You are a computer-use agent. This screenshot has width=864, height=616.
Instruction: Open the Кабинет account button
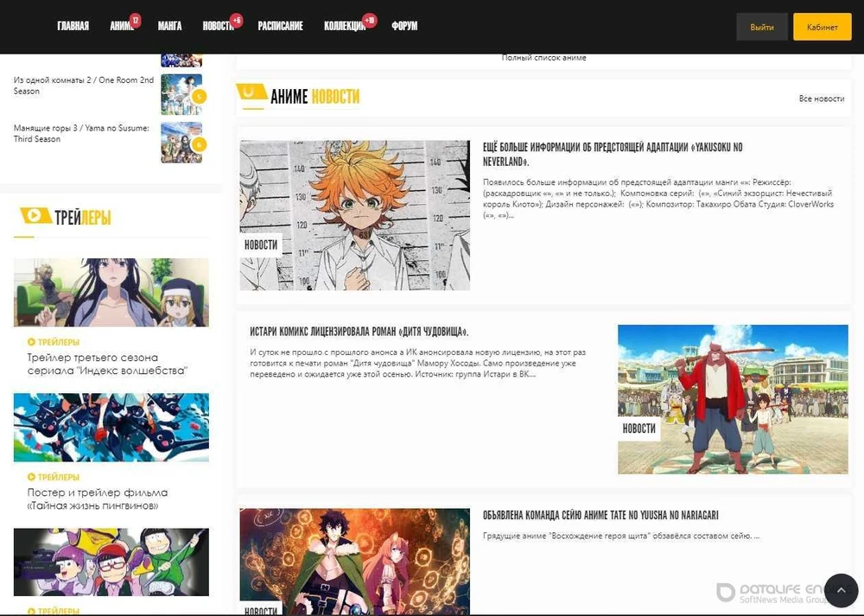tap(823, 27)
